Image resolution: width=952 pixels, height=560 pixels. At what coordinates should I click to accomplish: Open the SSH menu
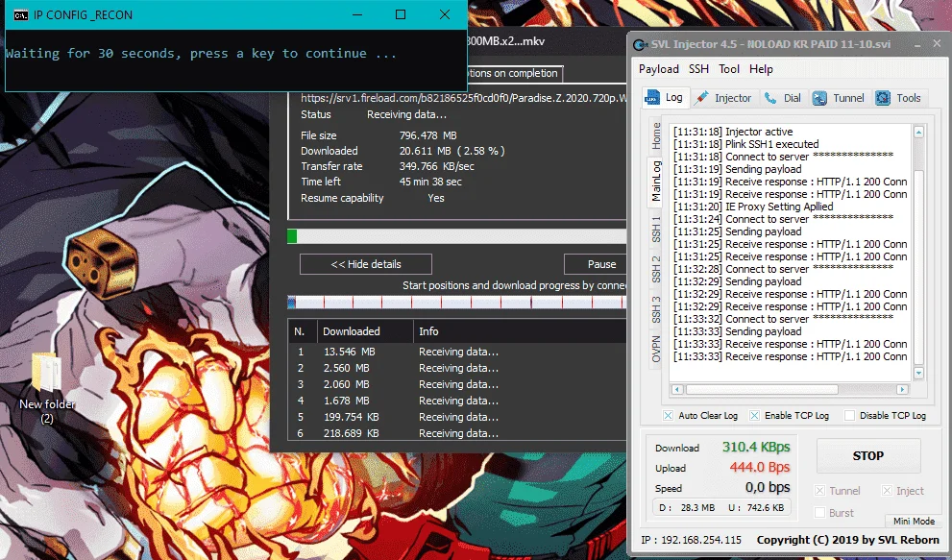(698, 69)
